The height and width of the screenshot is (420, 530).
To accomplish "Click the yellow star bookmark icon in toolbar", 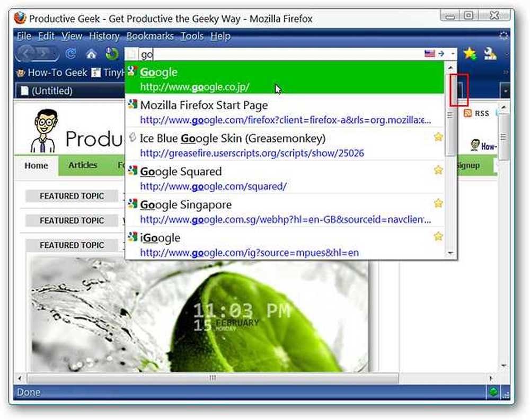I will coord(470,53).
